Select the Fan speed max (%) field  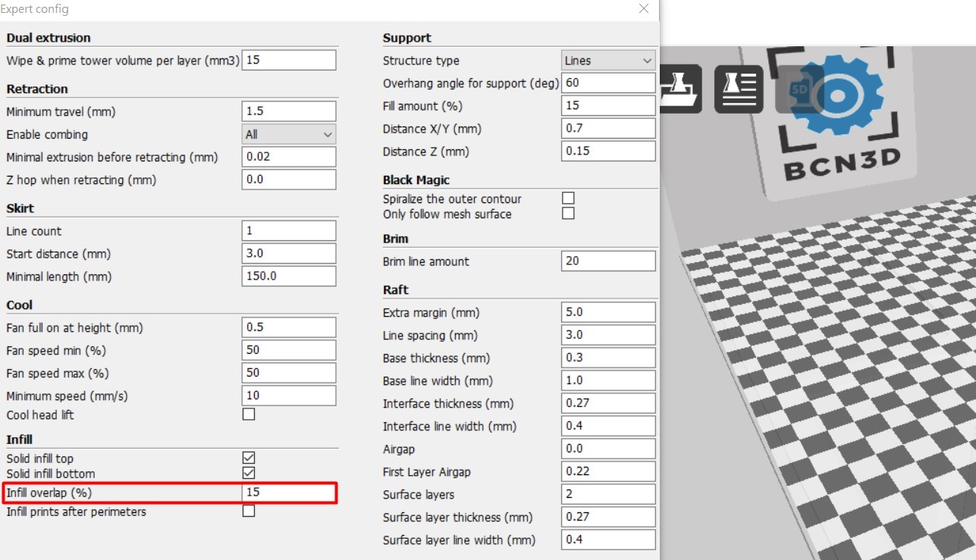289,373
